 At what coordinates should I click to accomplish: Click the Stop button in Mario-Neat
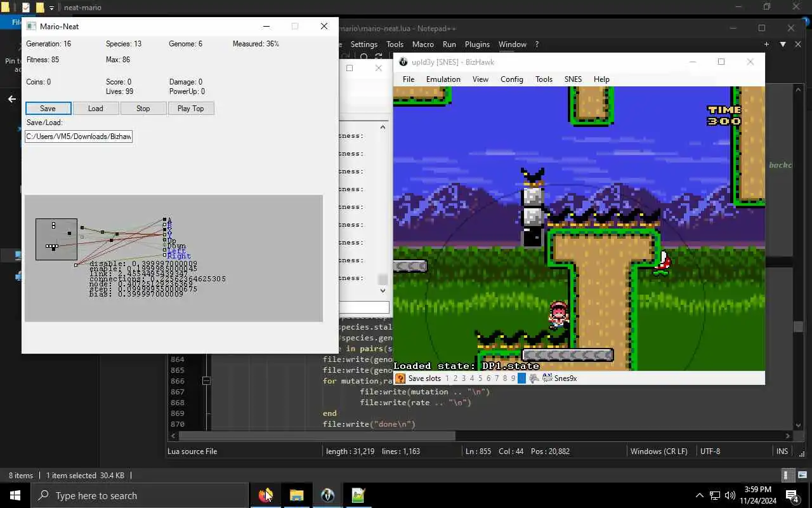click(x=143, y=109)
